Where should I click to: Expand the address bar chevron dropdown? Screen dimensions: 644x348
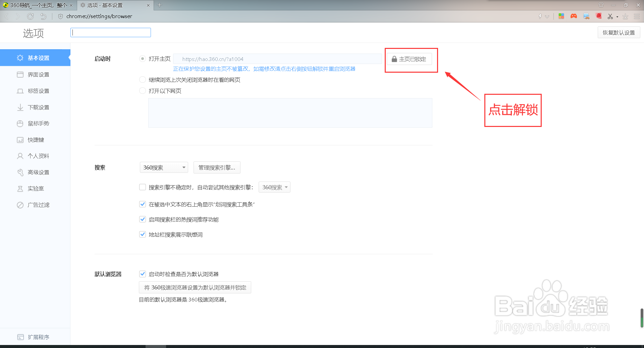pos(547,16)
